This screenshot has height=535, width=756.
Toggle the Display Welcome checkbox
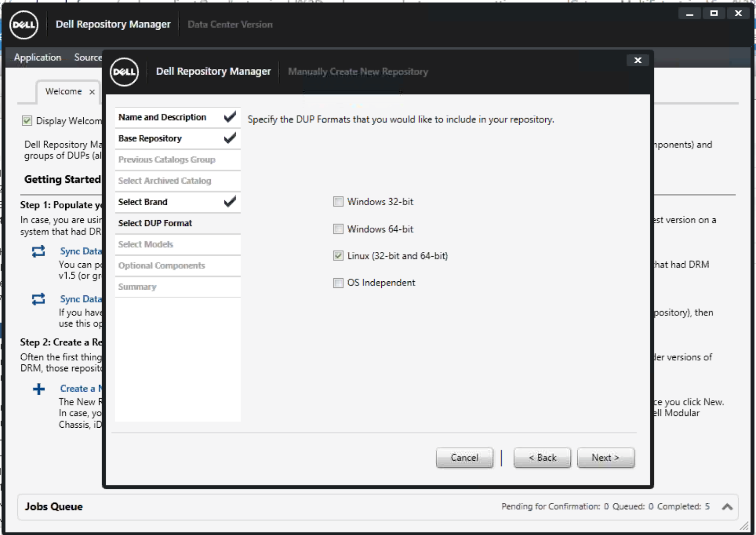pyautogui.click(x=26, y=121)
